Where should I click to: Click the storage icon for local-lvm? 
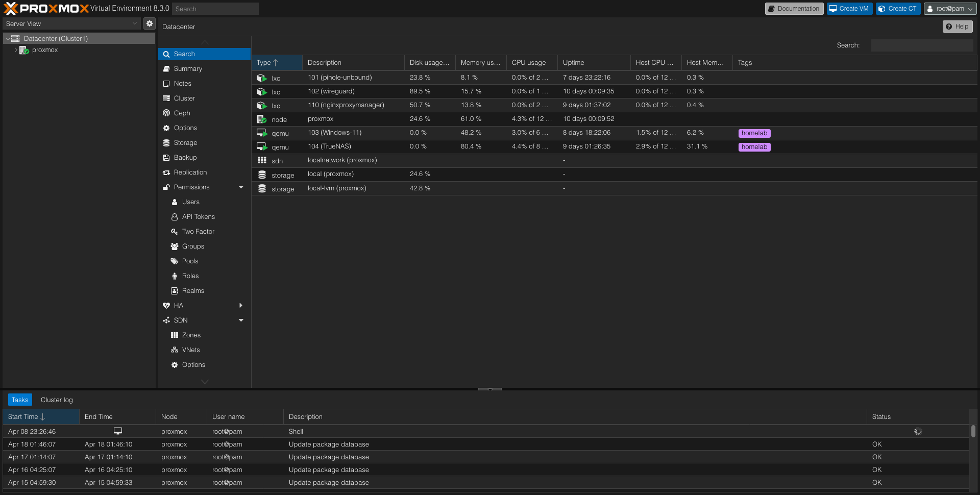pos(262,188)
